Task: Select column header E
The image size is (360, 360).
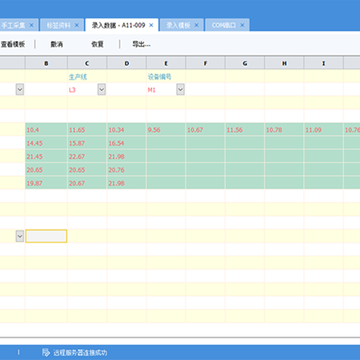Action: [166, 63]
